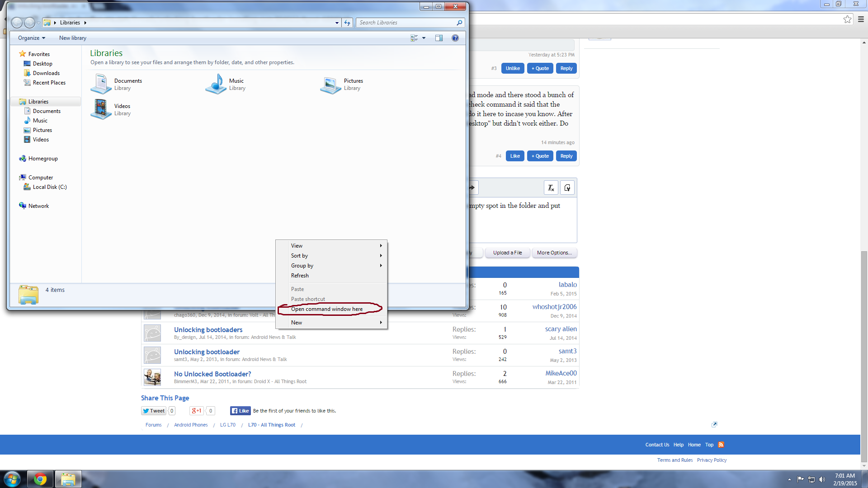This screenshot has height=488, width=868.
Task: Open the Videos library icon
Action: [x=101, y=109]
